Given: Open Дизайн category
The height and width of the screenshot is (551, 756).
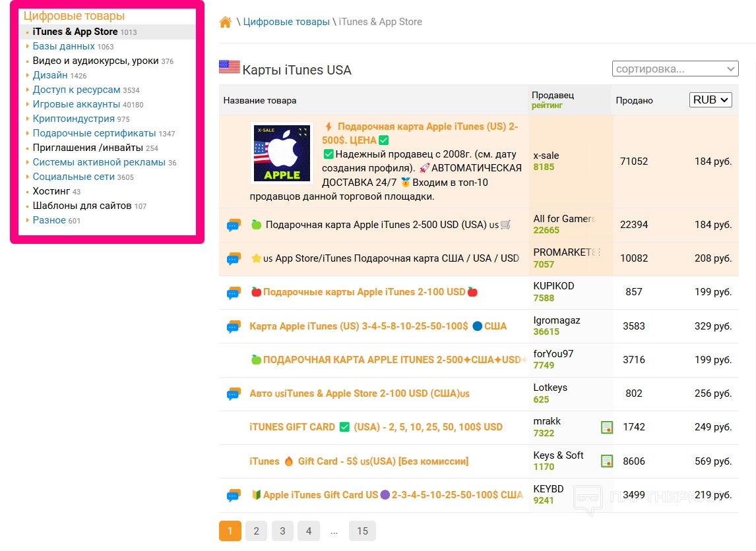Looking at the screenshot, I should coord(50,75).
